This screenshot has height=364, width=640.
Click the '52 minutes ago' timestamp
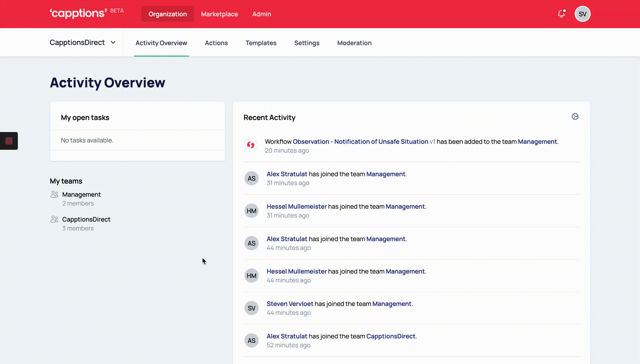tap(289, 345)
